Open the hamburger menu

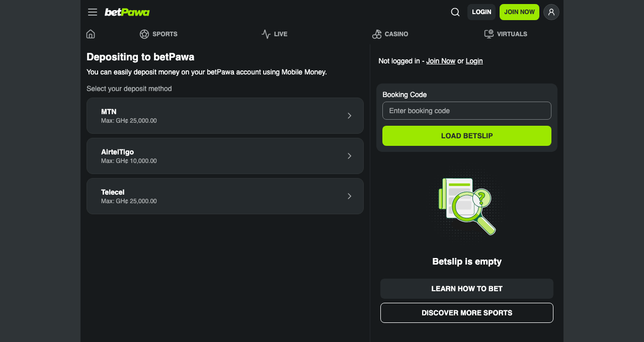click(x=93, y=12)
